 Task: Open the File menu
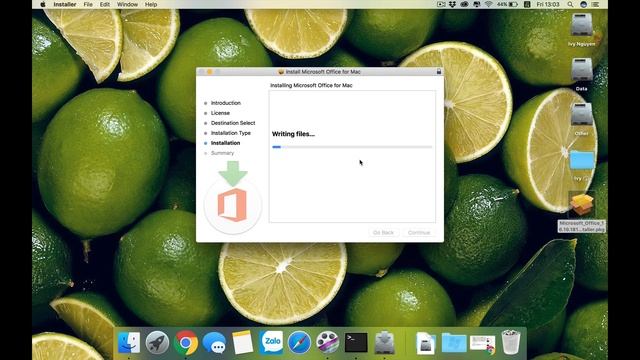(88, 4)
